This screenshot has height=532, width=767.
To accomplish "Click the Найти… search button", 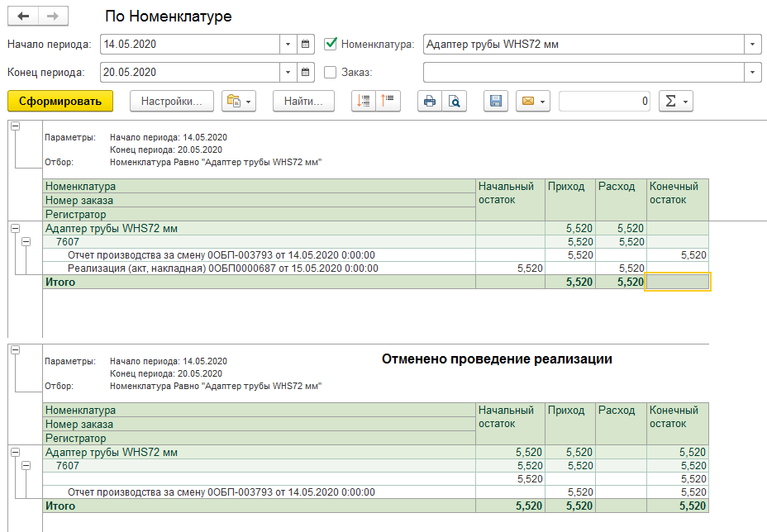I will [x=303, y=101].
